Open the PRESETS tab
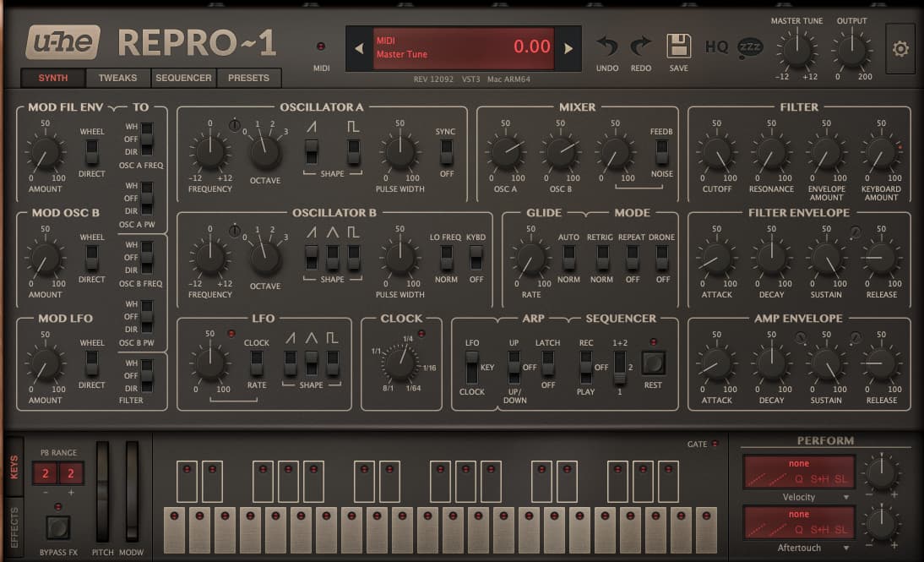924x562 pixels. (248, 78)
